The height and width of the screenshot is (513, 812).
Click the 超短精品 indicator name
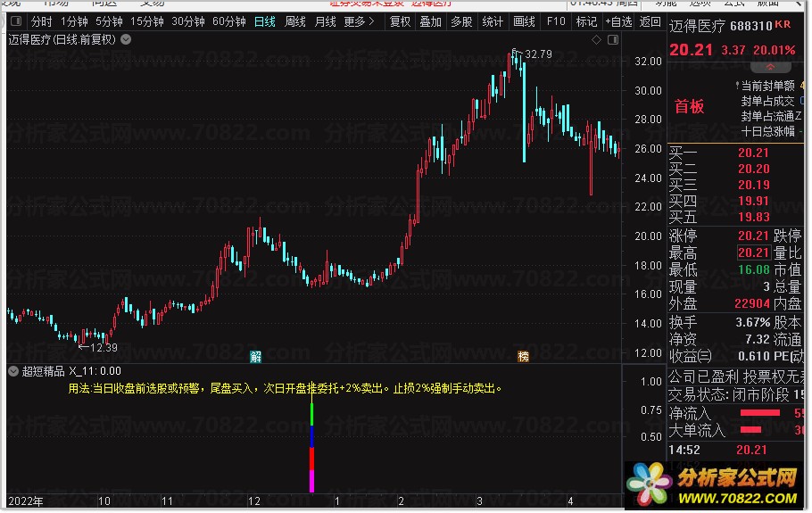coord(43,371)
